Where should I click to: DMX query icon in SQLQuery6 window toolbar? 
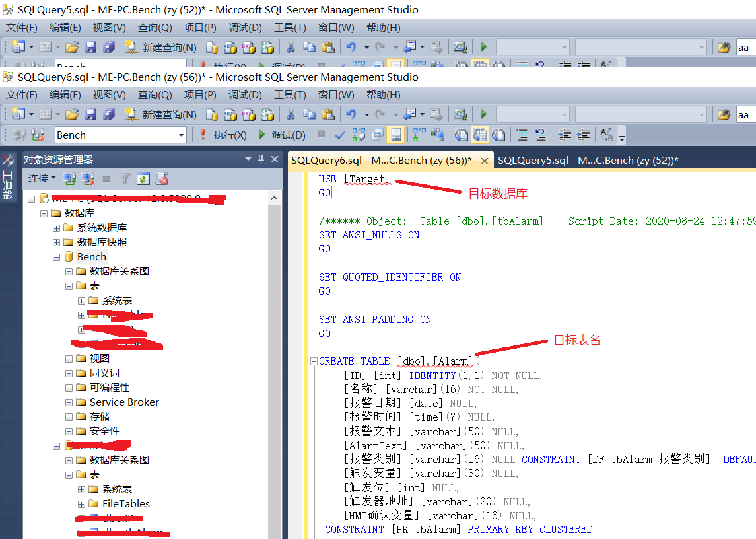249,114
